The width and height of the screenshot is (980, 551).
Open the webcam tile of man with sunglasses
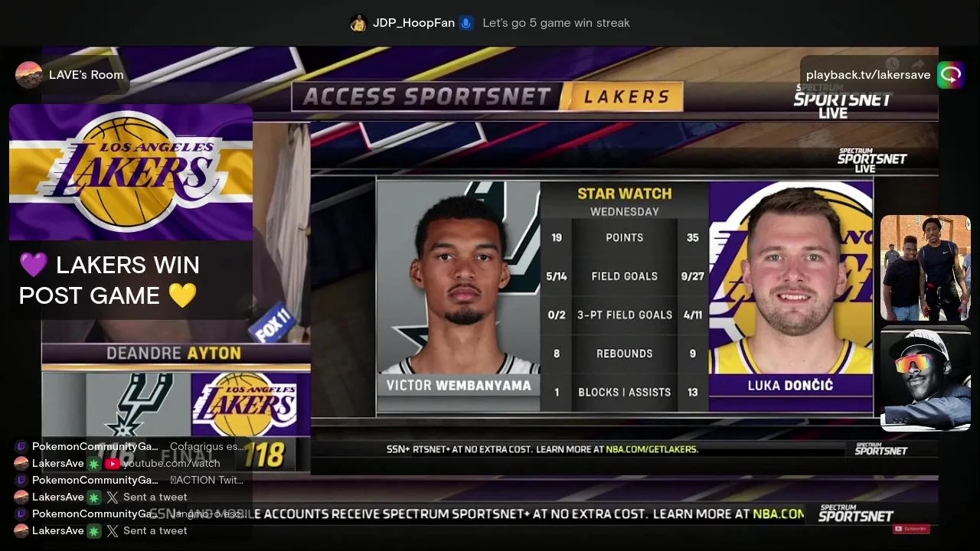[926, 379]
